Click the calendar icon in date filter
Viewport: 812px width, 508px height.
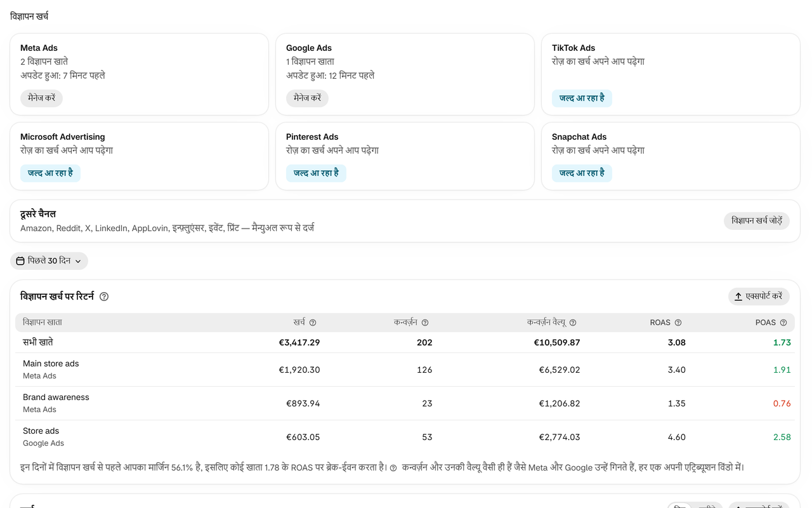pyautogui.click(x=20, y=261)
